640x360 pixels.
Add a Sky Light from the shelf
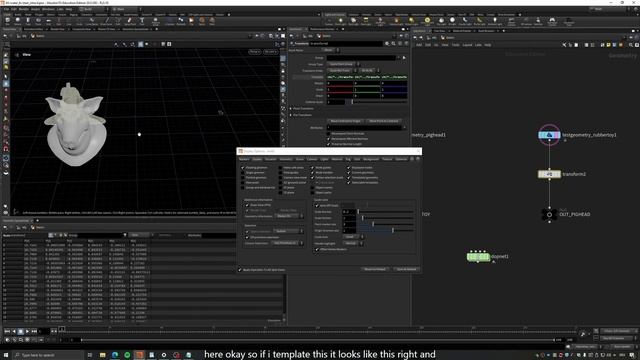[441, 21]
